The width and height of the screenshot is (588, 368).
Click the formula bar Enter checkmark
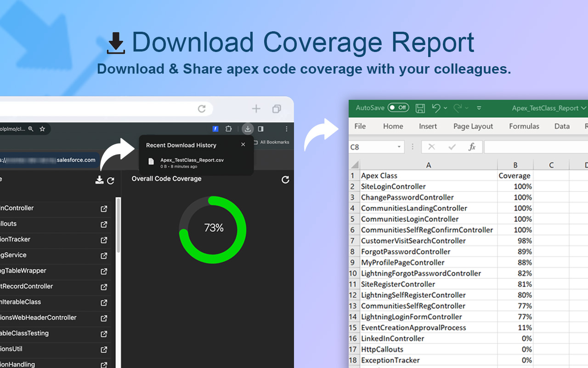click(452, 147)
